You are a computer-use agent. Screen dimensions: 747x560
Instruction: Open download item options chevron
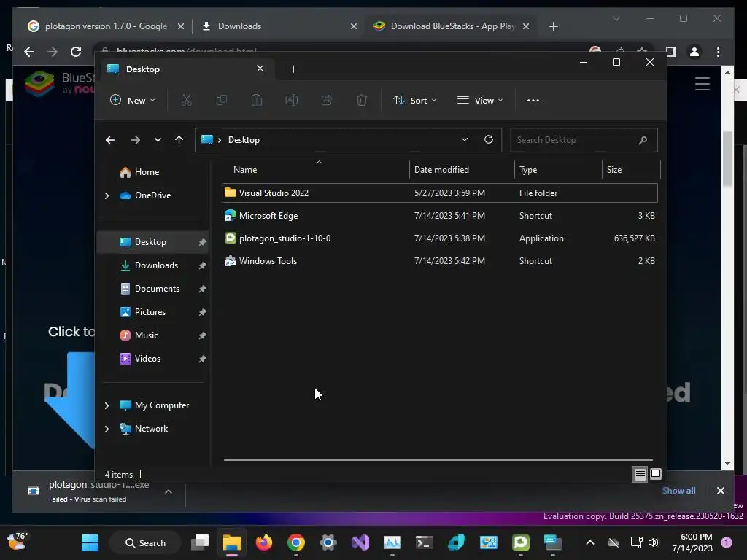(x=169, y=491)
